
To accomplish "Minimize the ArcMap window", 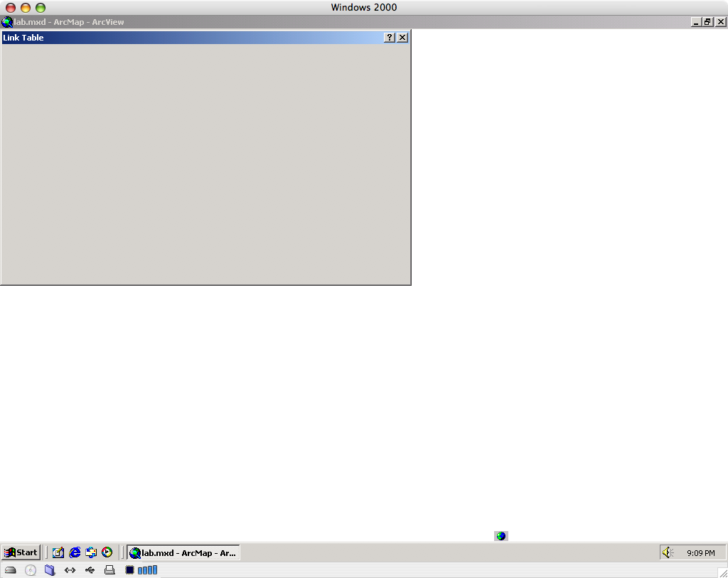I will coord(696,22).
